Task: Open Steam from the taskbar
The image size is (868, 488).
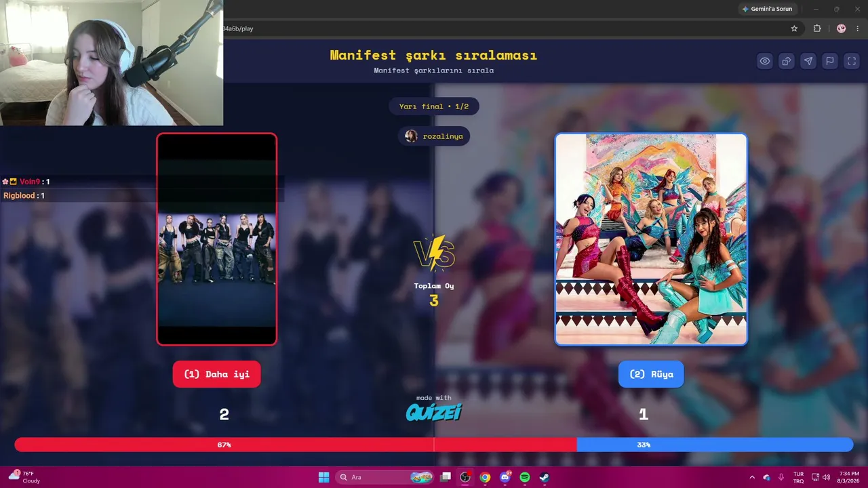Action: [x=545, y=477]
